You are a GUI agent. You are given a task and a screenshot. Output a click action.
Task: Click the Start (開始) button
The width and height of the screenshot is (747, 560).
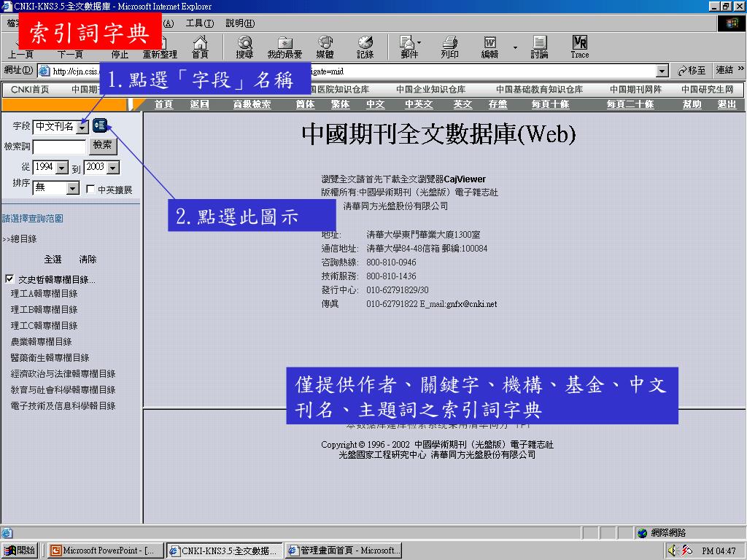coord(20,551)
